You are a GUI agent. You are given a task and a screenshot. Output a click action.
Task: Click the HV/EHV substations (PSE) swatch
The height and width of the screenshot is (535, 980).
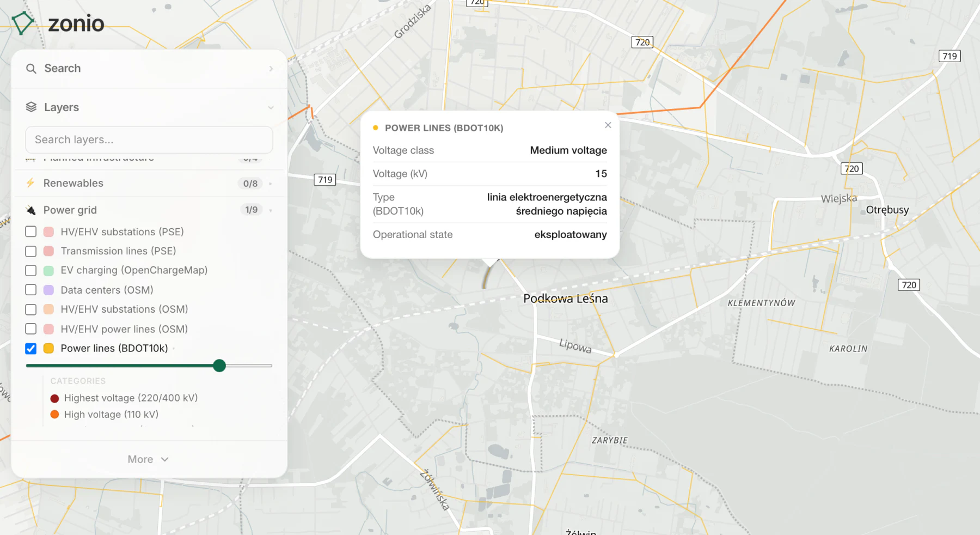48,232
